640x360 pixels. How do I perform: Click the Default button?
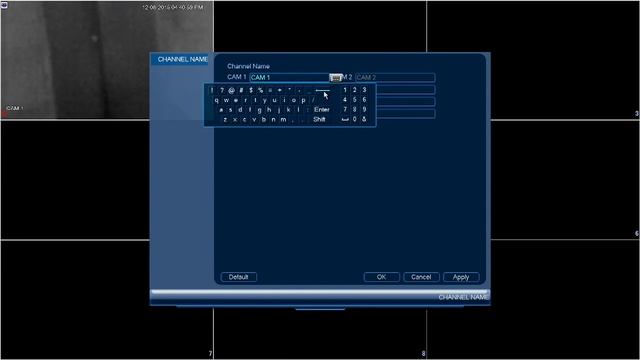239,277
